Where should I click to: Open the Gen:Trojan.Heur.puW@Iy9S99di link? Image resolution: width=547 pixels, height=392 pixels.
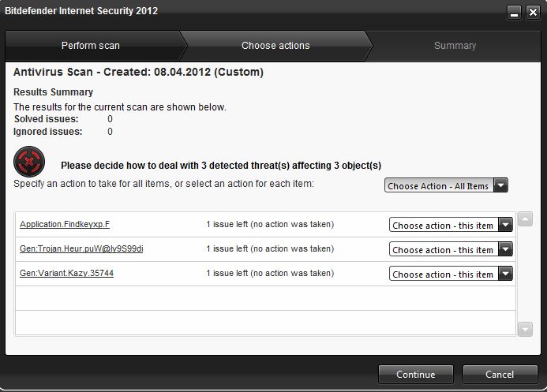[x=81, y=248]
